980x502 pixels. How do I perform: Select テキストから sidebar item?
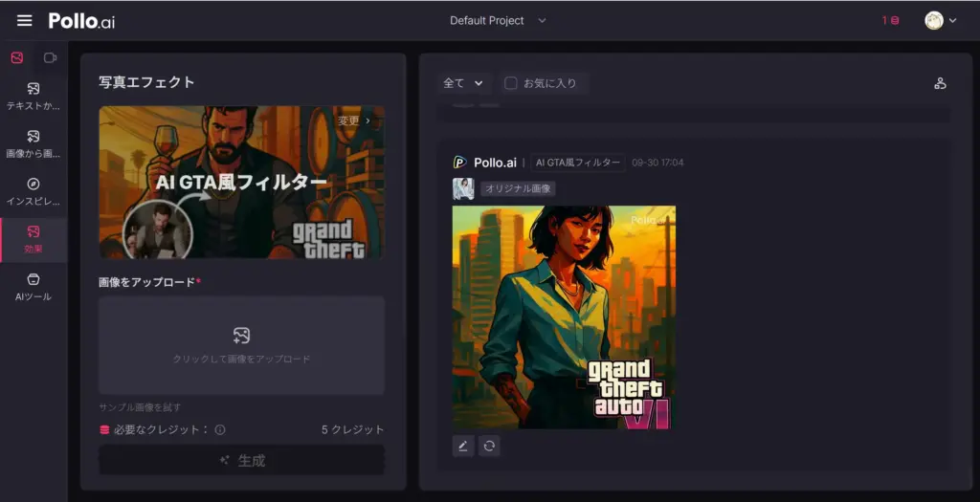[x=33, y=98]
